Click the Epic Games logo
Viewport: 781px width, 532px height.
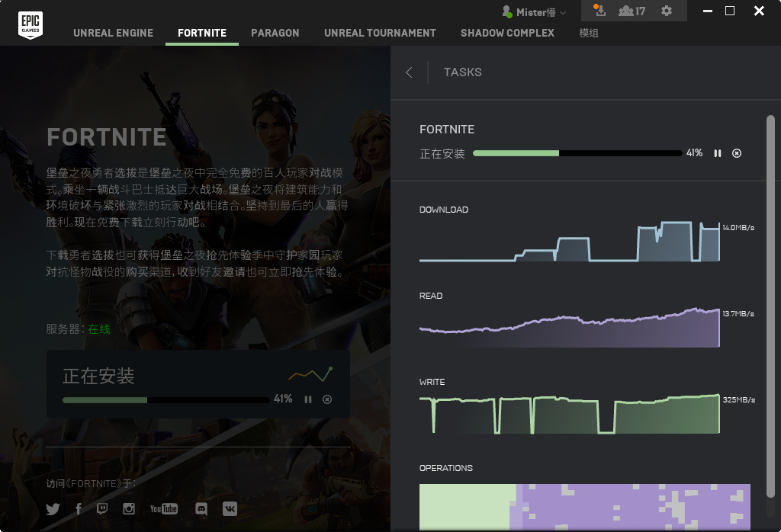click(x=31, y=25)
